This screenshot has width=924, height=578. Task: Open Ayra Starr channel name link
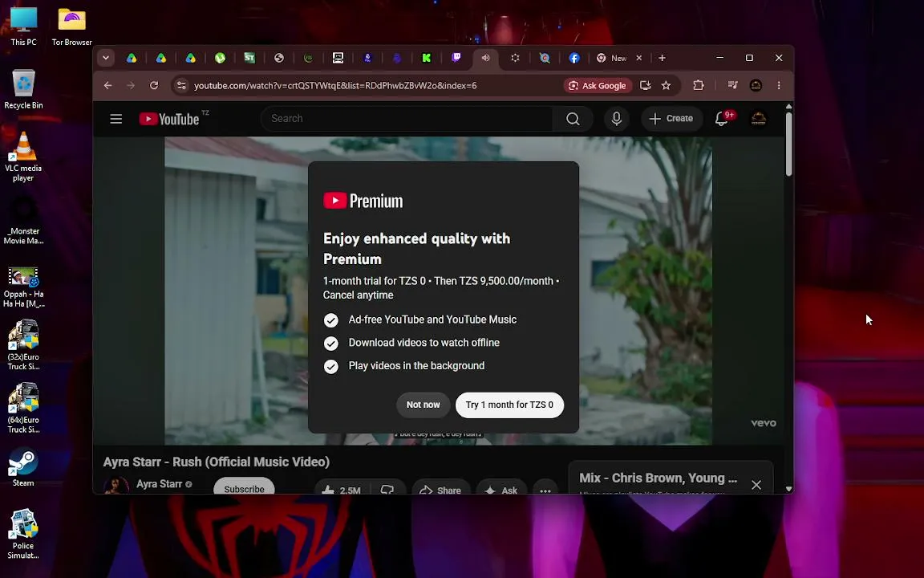point(159,483)
